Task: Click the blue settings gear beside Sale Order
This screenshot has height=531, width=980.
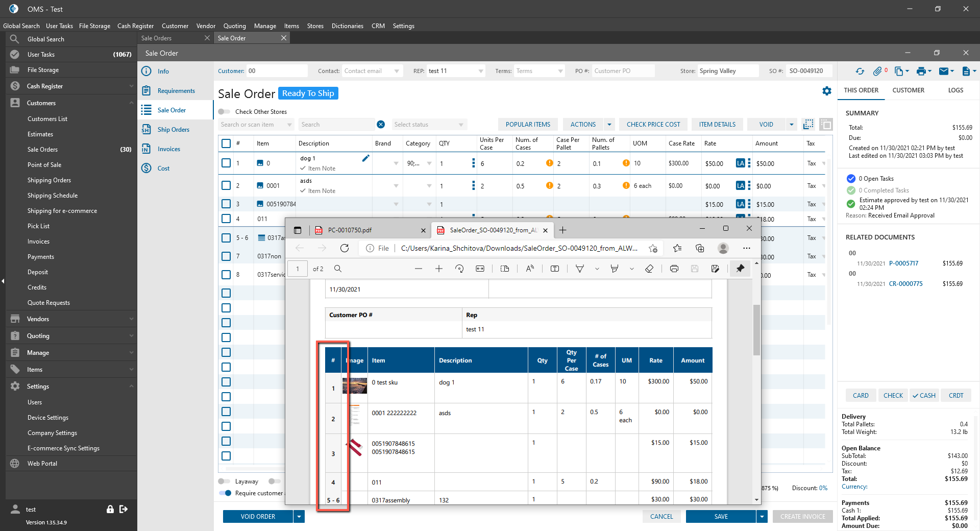Action: [x=827, y=91]
